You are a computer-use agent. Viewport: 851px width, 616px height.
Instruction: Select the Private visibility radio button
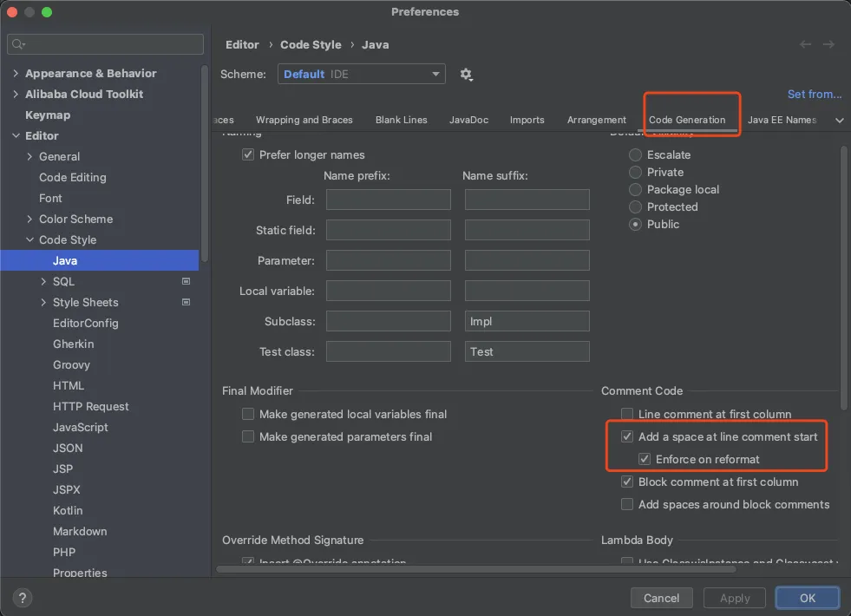(x=636, y=173)
